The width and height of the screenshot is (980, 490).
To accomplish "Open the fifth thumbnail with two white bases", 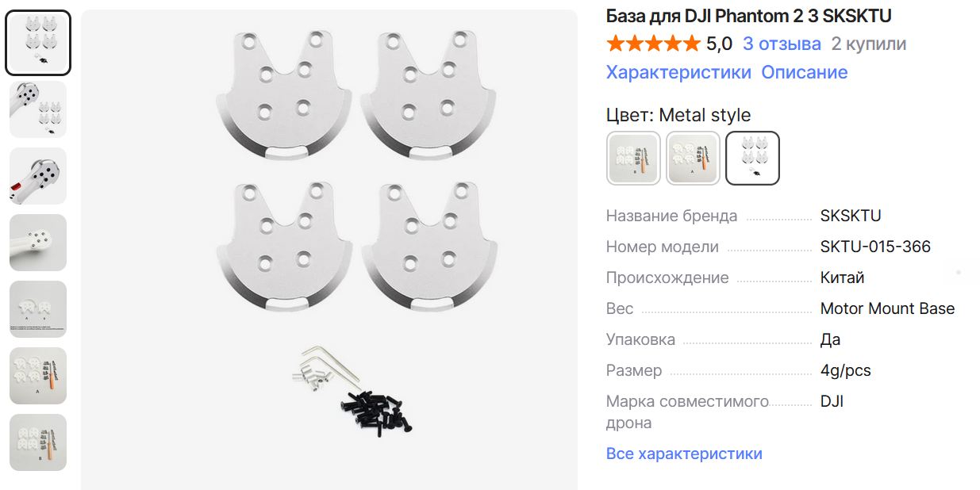I will click(38, 309).
